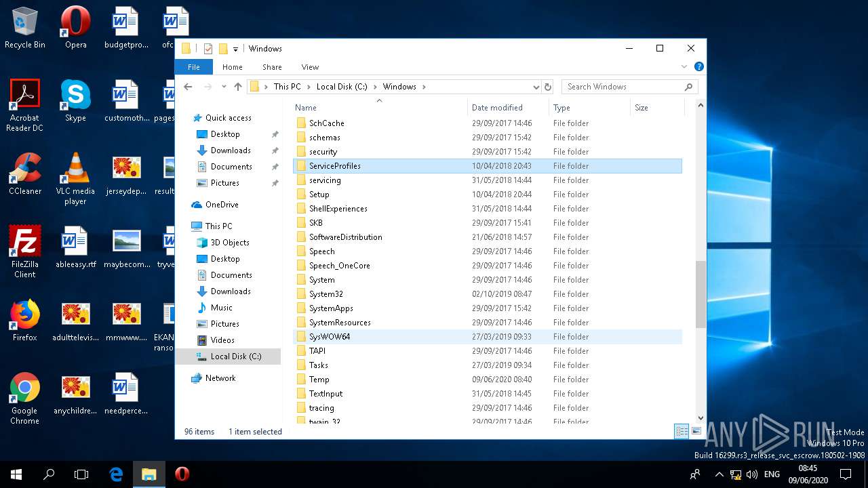The width and height of the screenshot is (868, 488).
Task: Select the ShellExperiences folder
Action: coord(488,209)
